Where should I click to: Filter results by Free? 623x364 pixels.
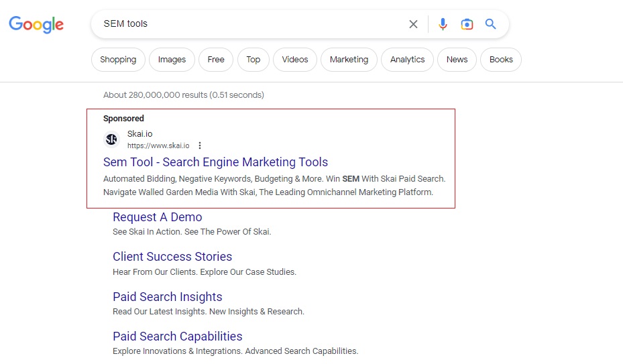pyautogui.click(x=216, y=60)
